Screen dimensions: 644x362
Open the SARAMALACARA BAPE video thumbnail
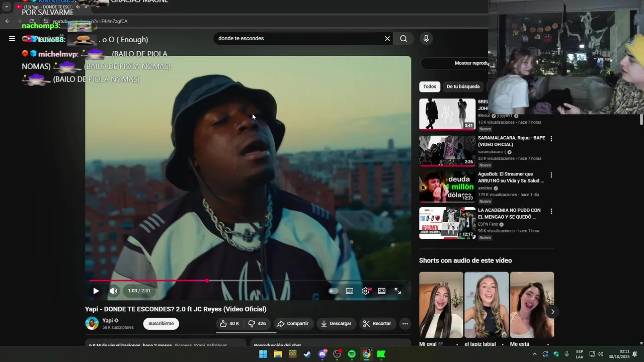coord(447,150)
